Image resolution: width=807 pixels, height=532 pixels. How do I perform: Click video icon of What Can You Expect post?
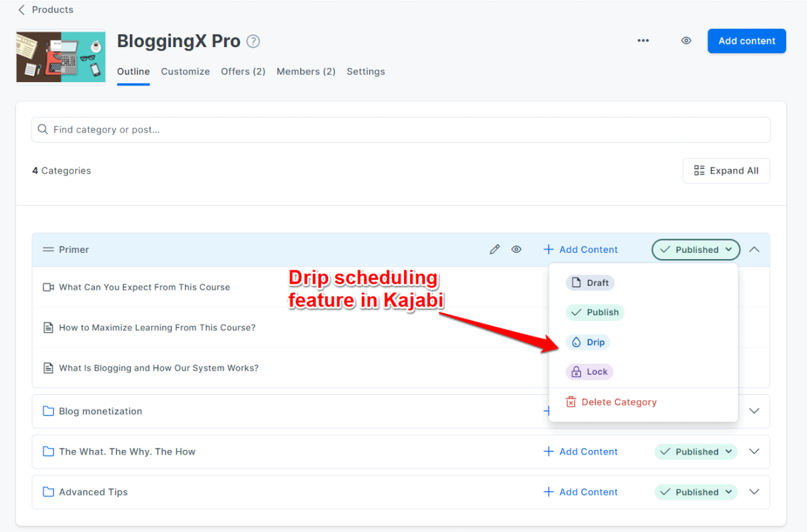[x=48, y=287]
